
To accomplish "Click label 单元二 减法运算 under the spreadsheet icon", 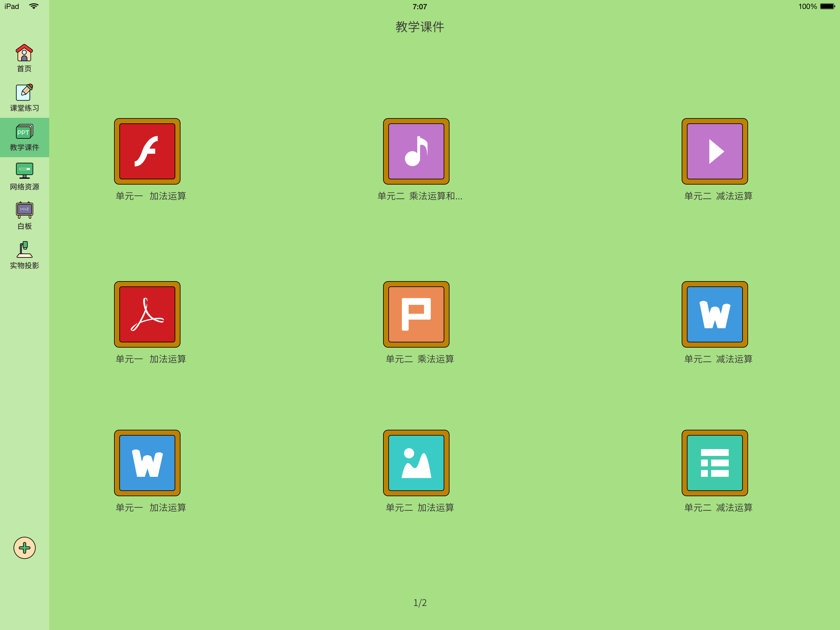I will coord(718,508).
